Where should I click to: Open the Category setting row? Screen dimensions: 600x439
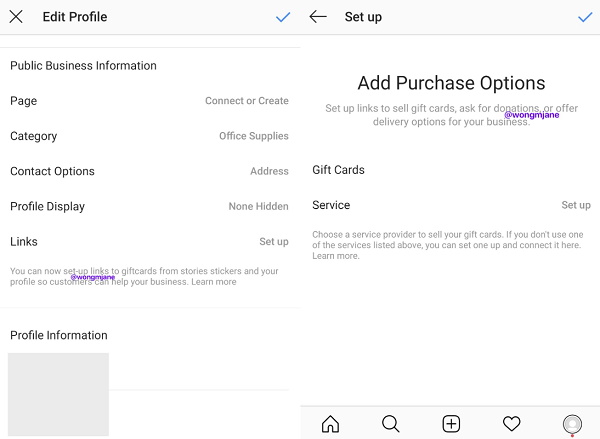(x=150, y=136)
